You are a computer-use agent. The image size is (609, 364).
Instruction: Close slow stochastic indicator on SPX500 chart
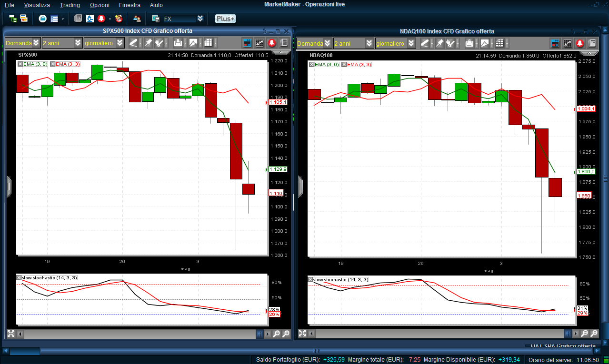click(19, 277)
